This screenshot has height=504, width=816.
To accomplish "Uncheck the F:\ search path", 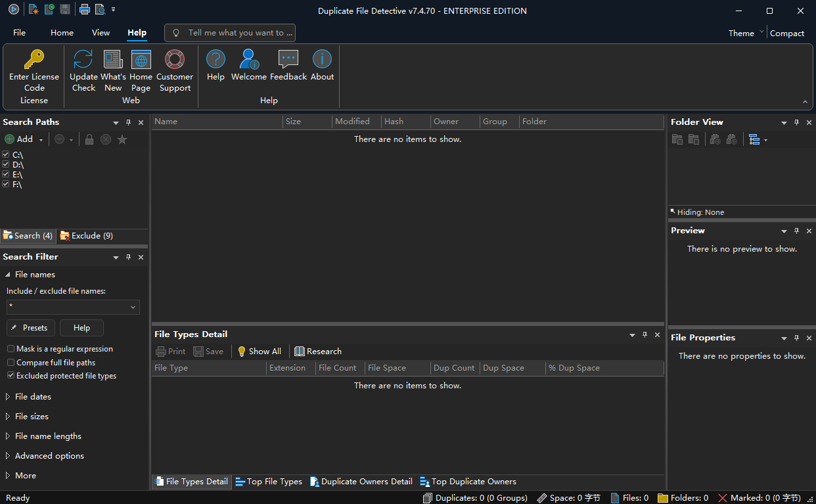I will point(6,184).
